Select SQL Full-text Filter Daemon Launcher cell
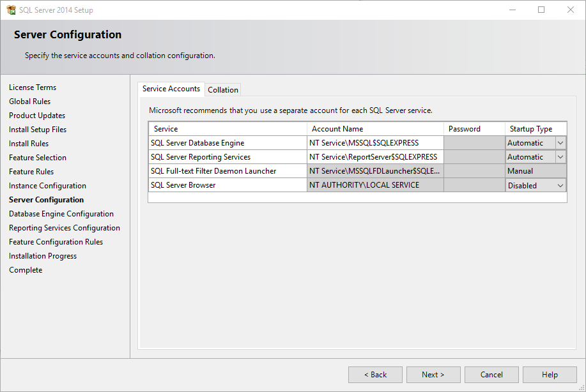The height and width of the screenshot is (392, 586). point(227,171)
